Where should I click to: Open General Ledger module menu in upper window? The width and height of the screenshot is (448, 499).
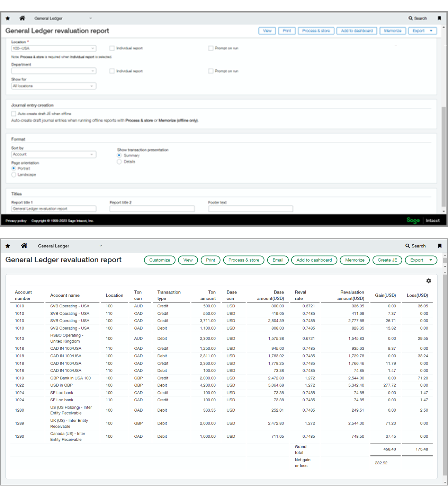click(x=63, y=18)
